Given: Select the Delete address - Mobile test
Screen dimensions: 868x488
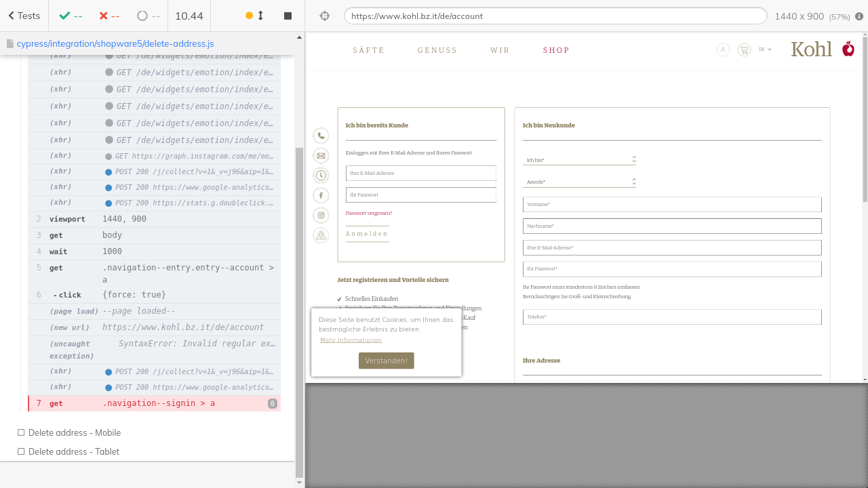Looking at the screenshot, I should (75, 432).
